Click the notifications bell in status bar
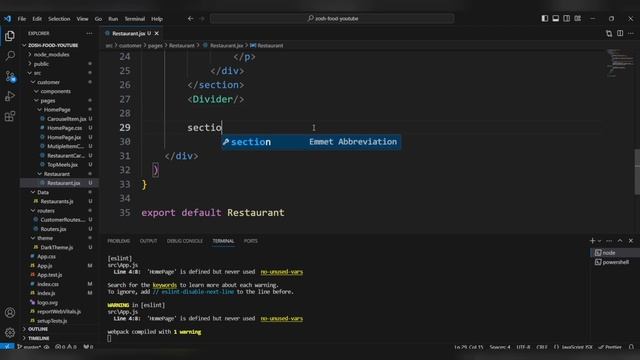 pyautogui.click(x=631, y=347)
